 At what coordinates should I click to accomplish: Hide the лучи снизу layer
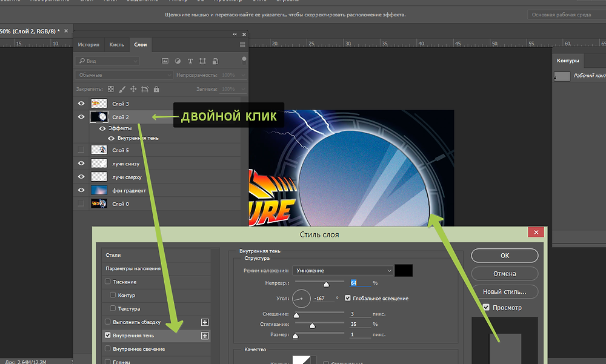pyautogui.click(x=81, y=163)
